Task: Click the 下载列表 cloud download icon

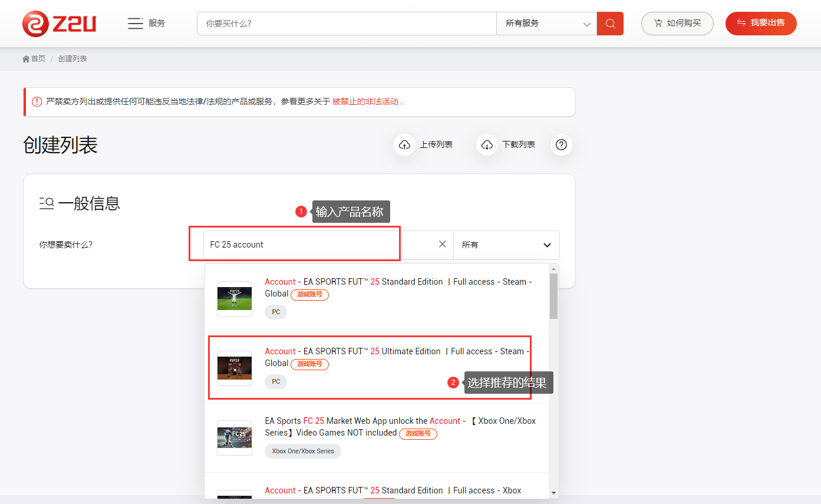Action: (487, 145)
